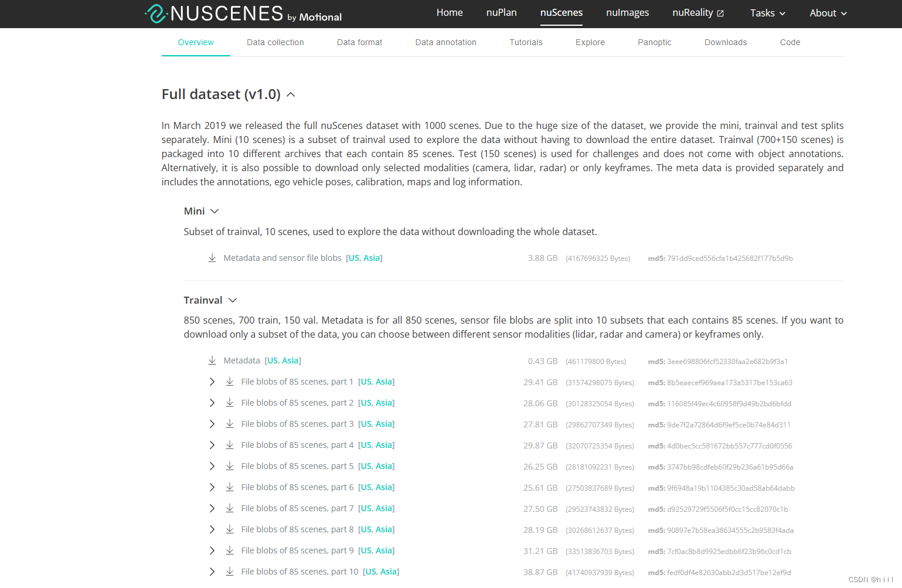This screenshot has height=588, width=902.
Task: Expand part 10 file blobs row
Action: (x=212, y=572)
